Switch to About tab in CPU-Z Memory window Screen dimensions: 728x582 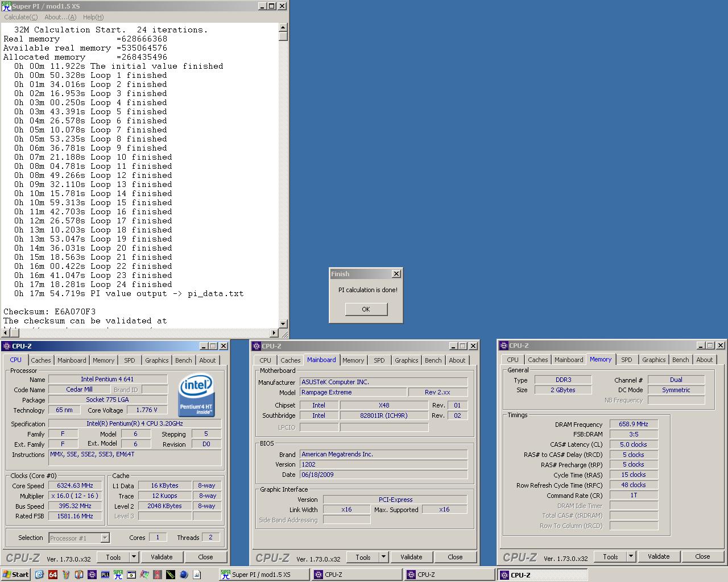coord(705,360)
